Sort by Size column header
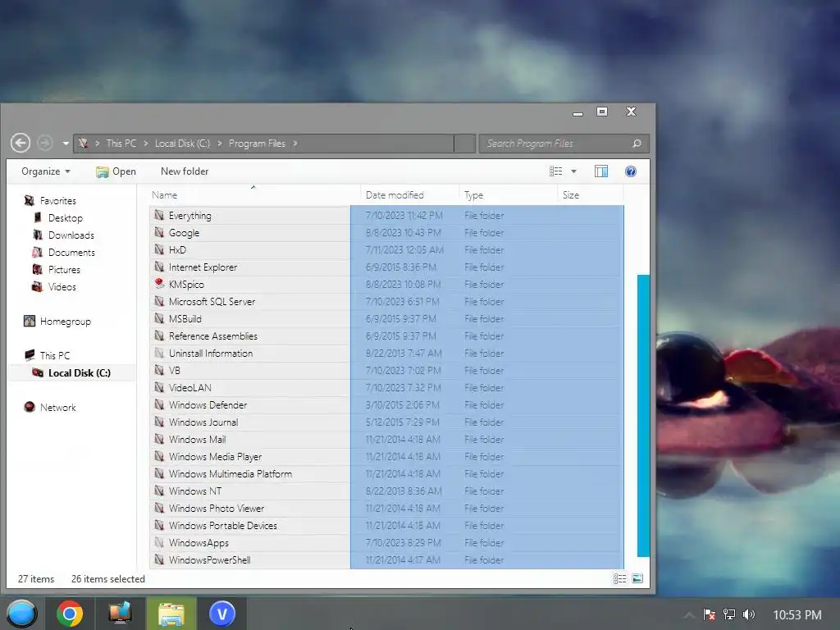Image resolution: width=840 pixels, height=630 pixels. point(571,195)
